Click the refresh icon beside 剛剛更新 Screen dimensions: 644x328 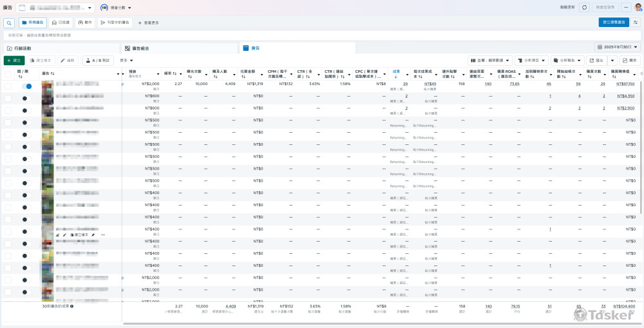click(x=584, y=7)
